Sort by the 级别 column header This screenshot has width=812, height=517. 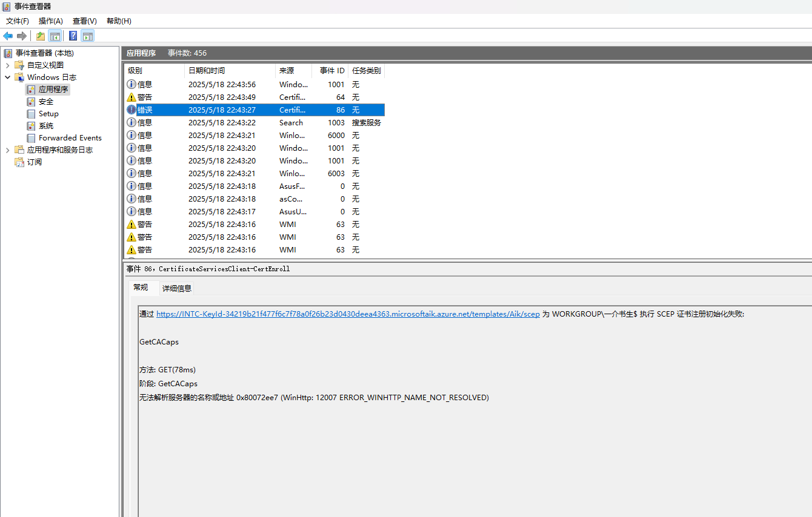point(154,71)
